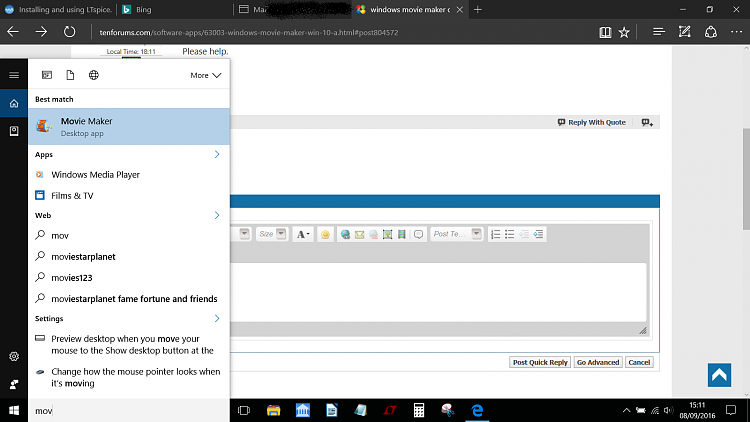Expand the Settings results section
Viewport: 750px width, 422px height.
[217, 318]
